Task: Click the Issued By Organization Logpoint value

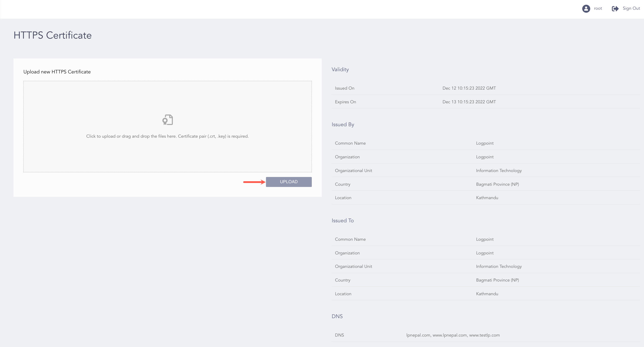Action: point(485,157)
